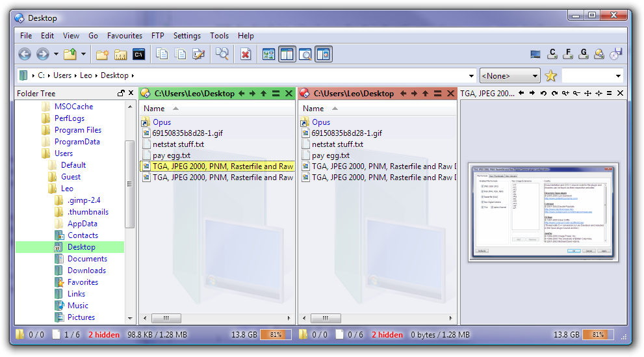Image resolution: width=644 pixels, height=357 pixels.
Task: Click the left pane 81% disk usage bar
Action: coord(275,335)
